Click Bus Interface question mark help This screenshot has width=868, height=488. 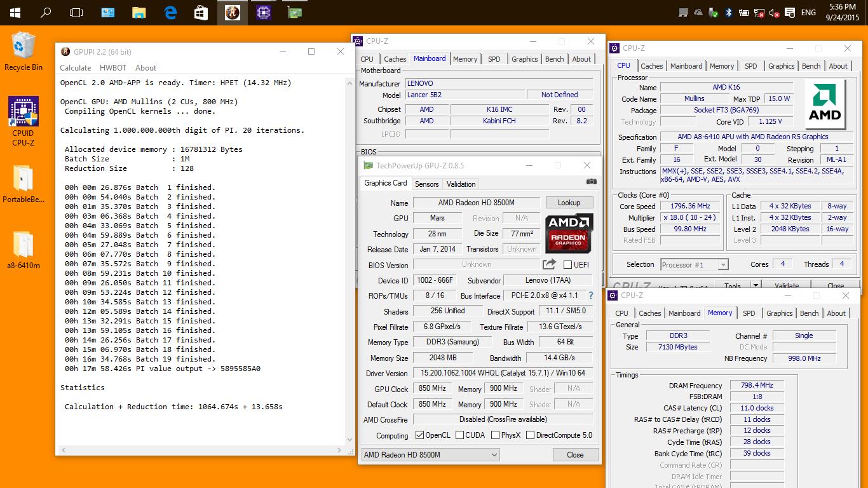591,295
